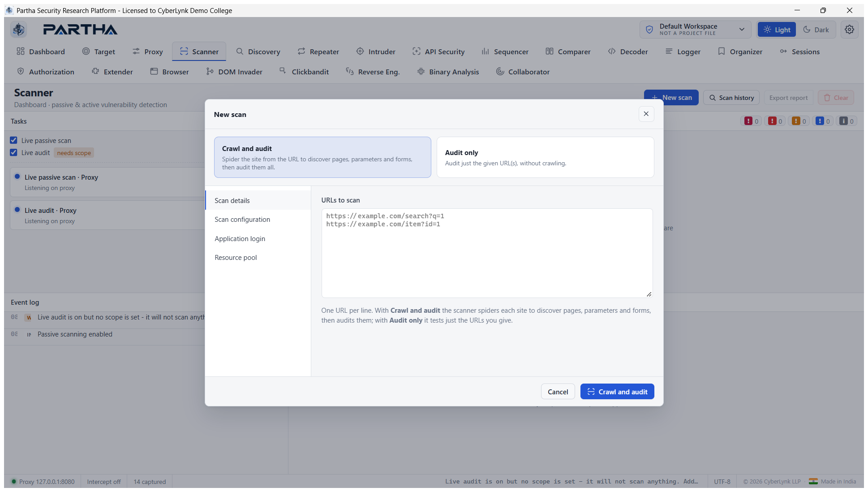The image size is (868, 492).
Task: Click the Logger lines icon
Action: (669, 52)
